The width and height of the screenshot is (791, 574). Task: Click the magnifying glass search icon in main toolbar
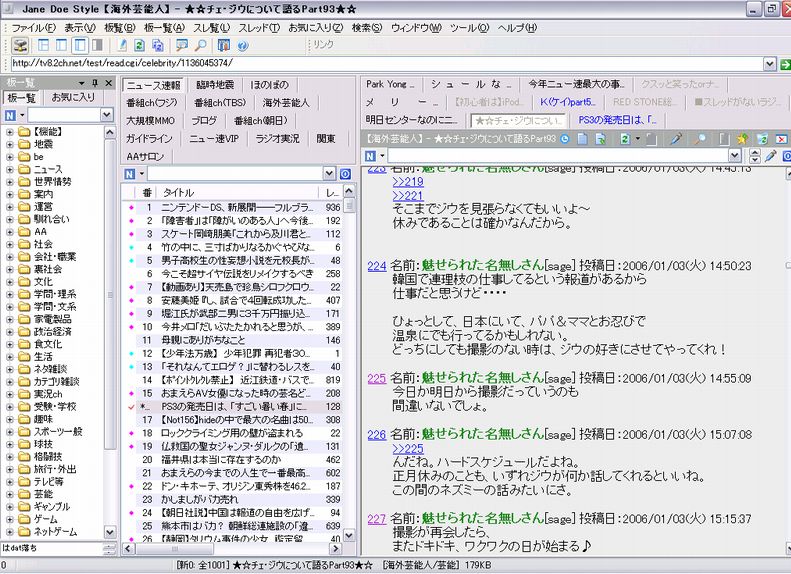point(201,46)
